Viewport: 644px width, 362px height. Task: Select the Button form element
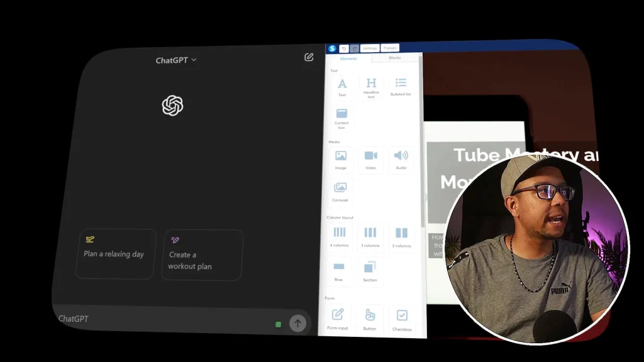coord(370,319)
